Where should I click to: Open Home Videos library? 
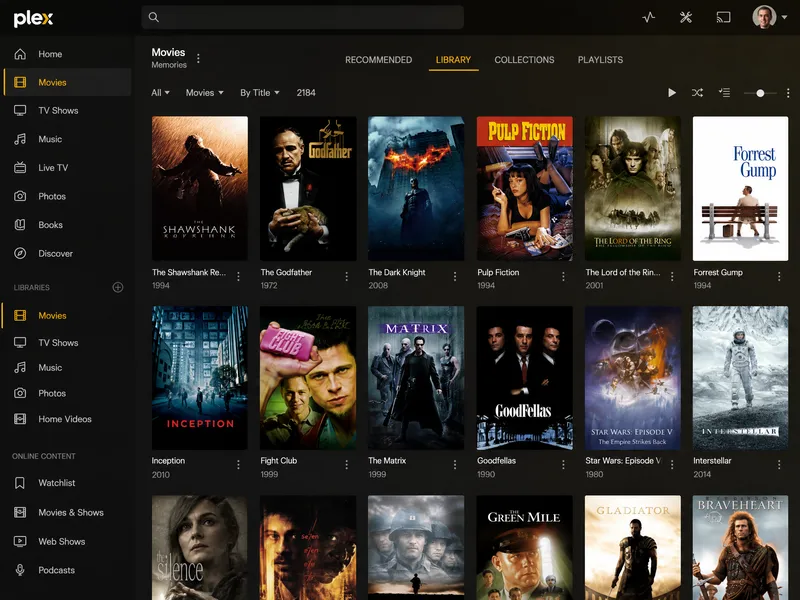[x=67, y=419]
